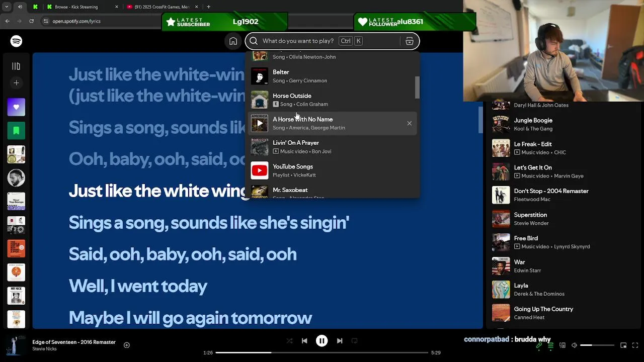This screenshot has height=362, width=644.
Task: Open the YouTube Songs playlist result
Action: pos(332,170)
